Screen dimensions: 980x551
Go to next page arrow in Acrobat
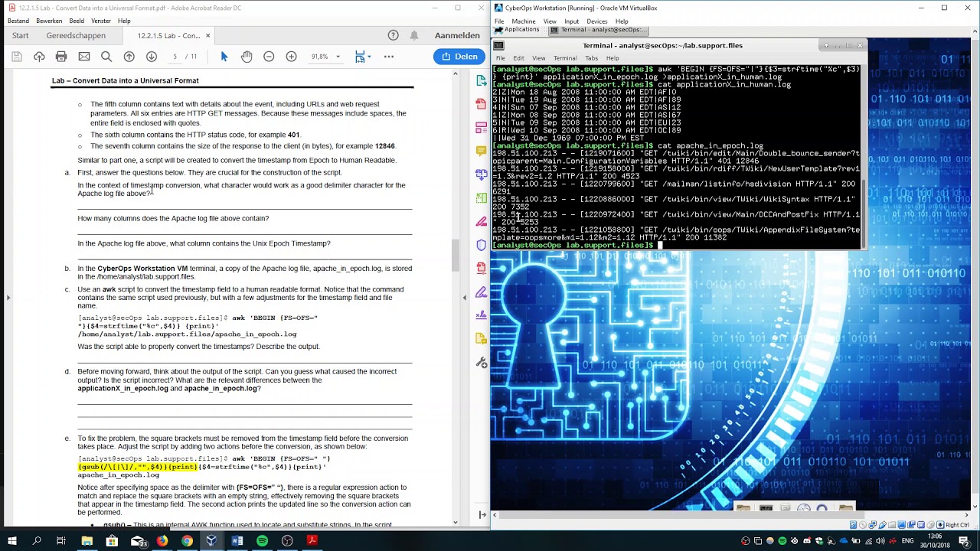click(x=152, y=57)
